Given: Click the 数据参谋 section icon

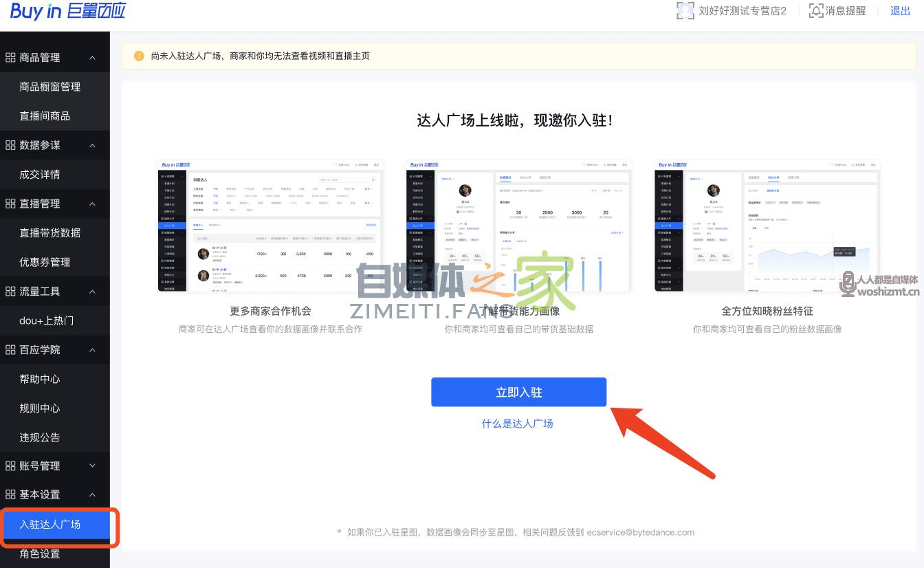Looking at the screenshot, I should tap(10, 145).
